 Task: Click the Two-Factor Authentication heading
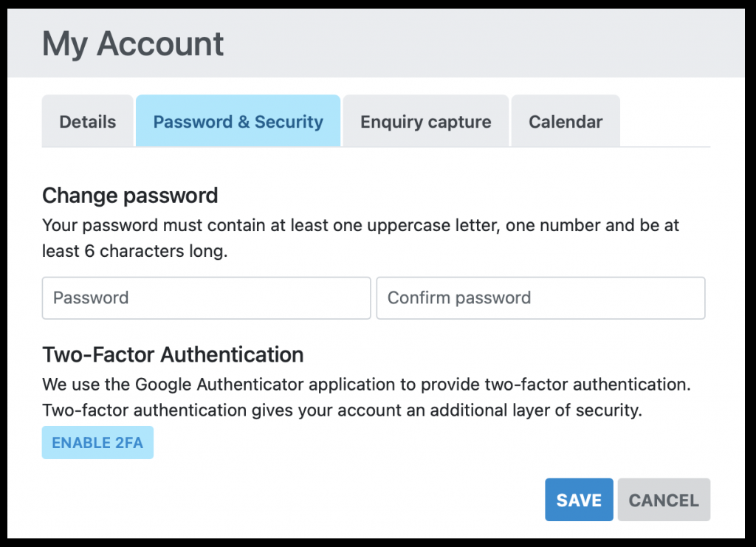[173, 354]
